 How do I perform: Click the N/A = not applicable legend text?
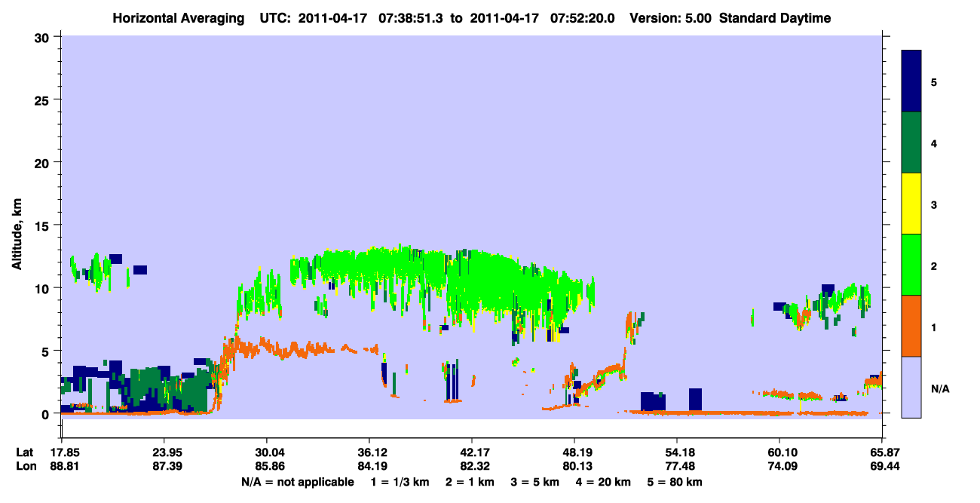[x=297, y=482]
